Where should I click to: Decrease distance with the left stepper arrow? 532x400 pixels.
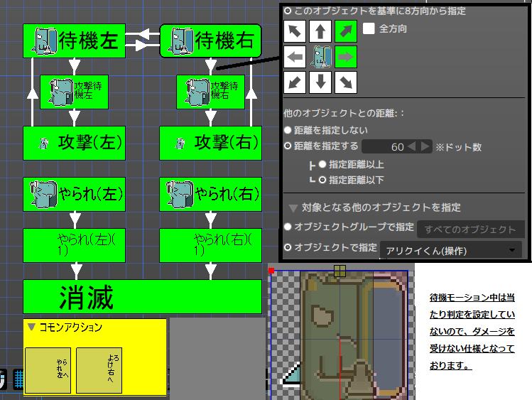click(x=411, y=146)
